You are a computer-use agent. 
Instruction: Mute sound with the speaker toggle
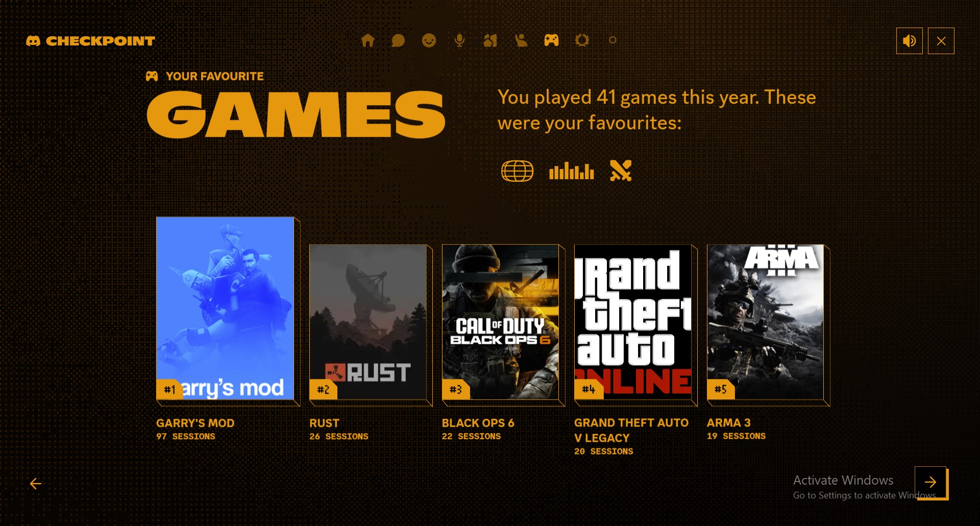pyautogui.click(x=909, y=41)
